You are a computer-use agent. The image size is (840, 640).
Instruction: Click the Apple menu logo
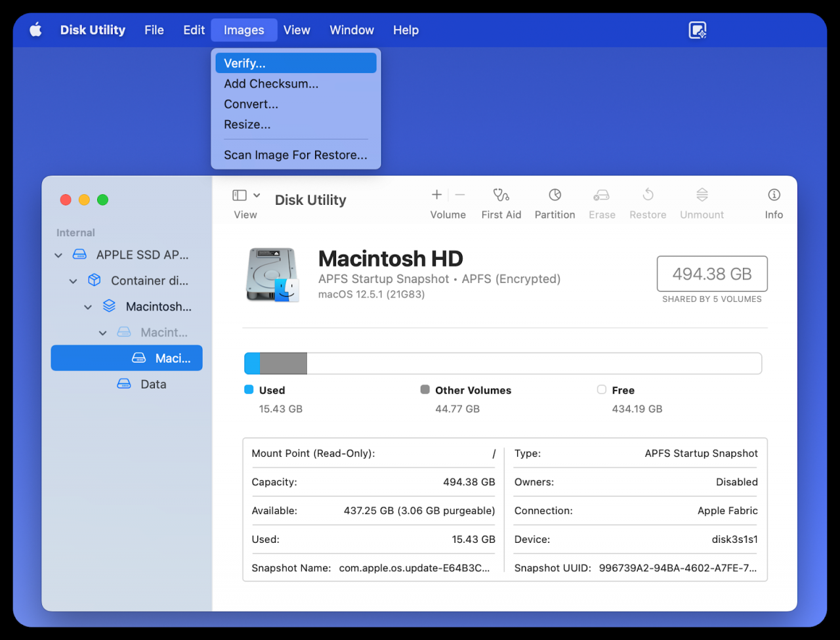(36, 30)
